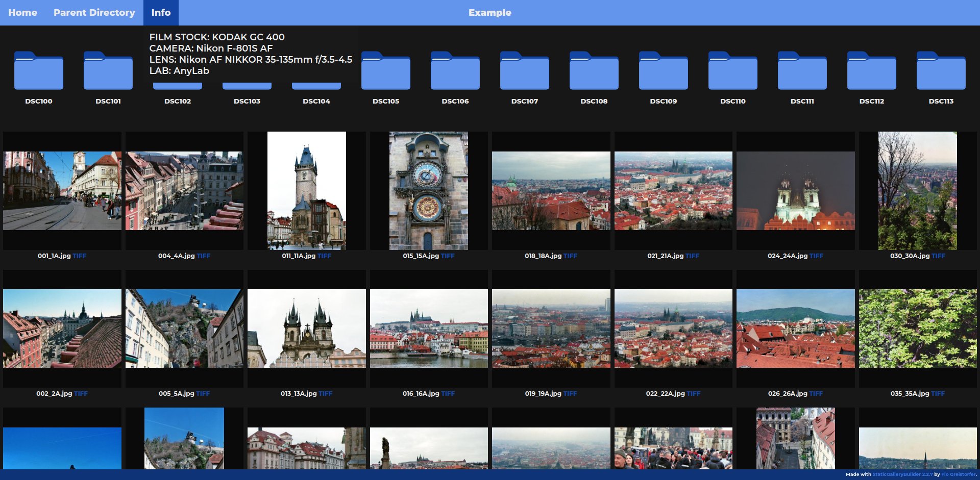Open the DSC101 folder icon
Screen dimensions: 980x480
click(108, 71)
